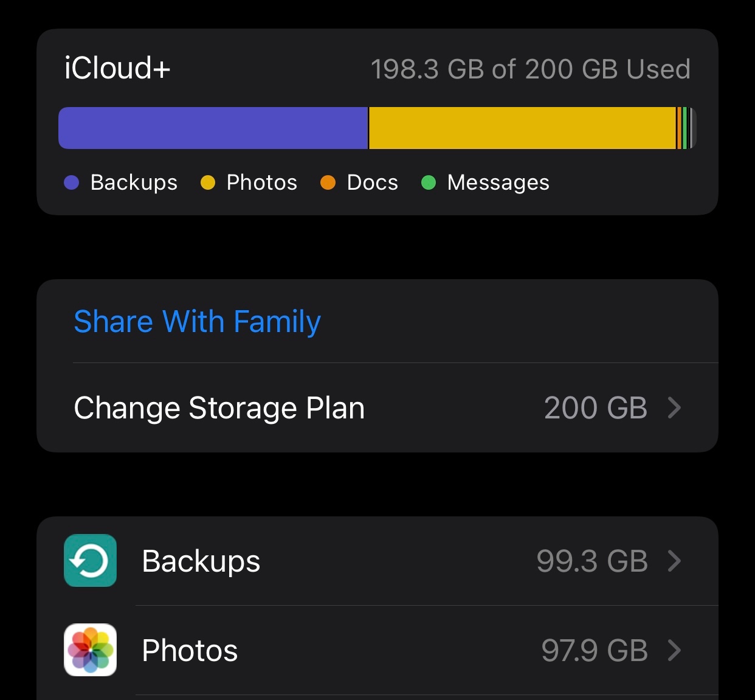Click the blue Backups legend dot
Viewport: 755px width, 700px height.
point(72,182)
